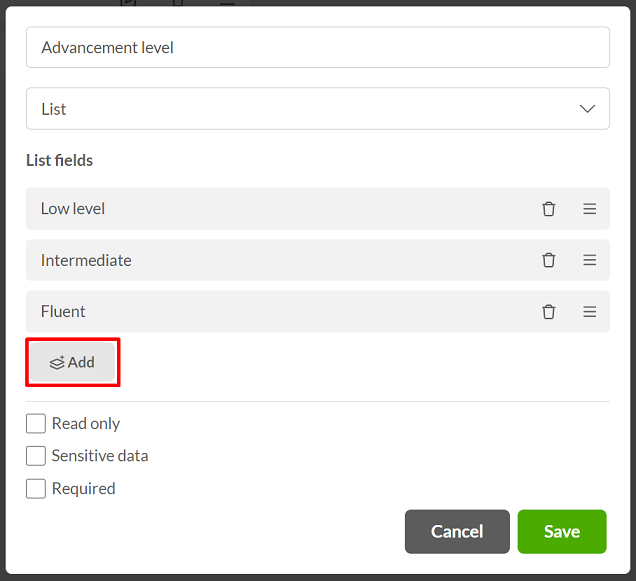
Task: Click the trash icon for Fluent
Action: point(548,312)
